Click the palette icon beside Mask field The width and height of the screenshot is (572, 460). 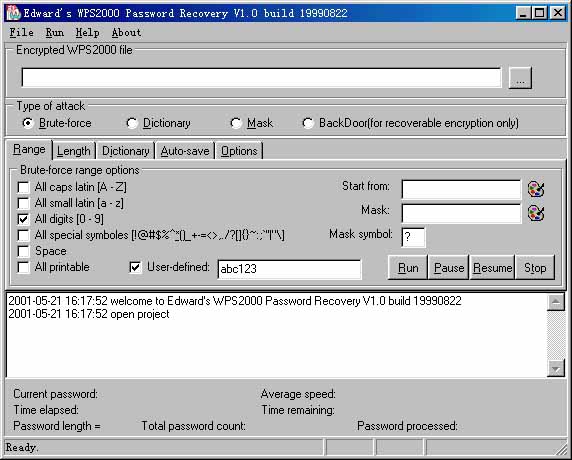[x=536, y=213]
